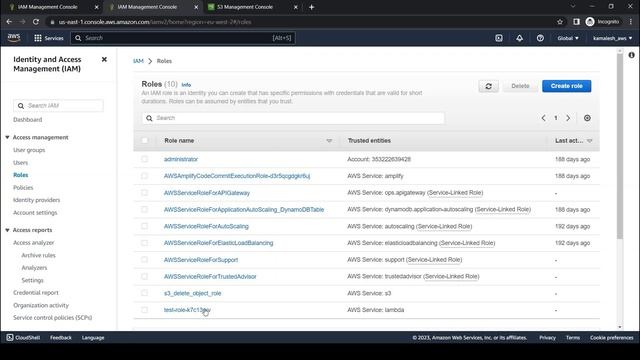Sort by Last activity column arrow
The width and height of the screenshot is (640, 360).
pyautogui.click(x=589, y=141)
